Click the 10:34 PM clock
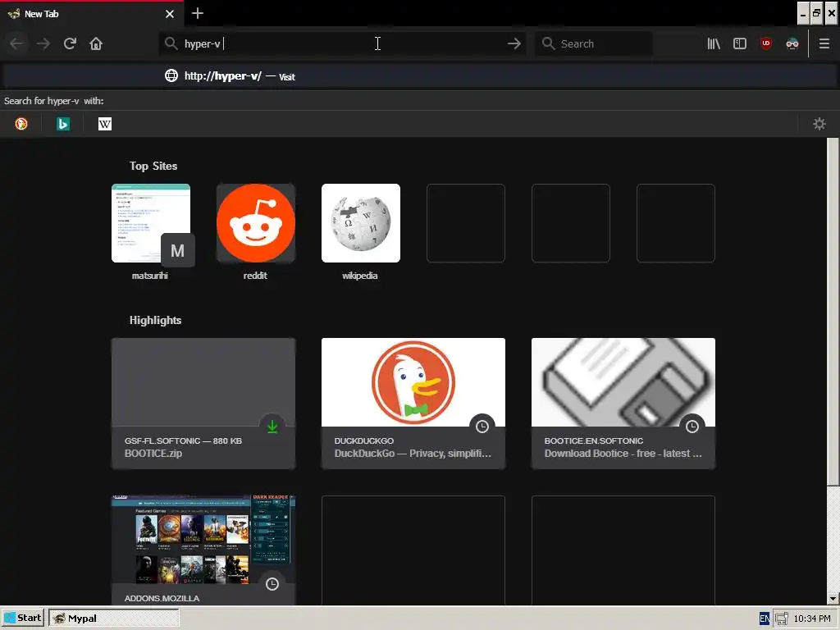Viewport: 840px width, 630px height. point(812,619)
